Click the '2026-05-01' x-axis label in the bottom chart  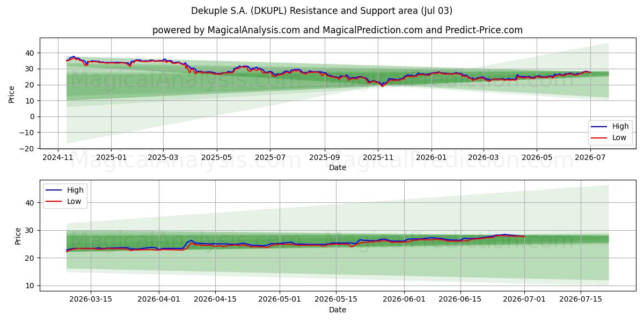280,300
